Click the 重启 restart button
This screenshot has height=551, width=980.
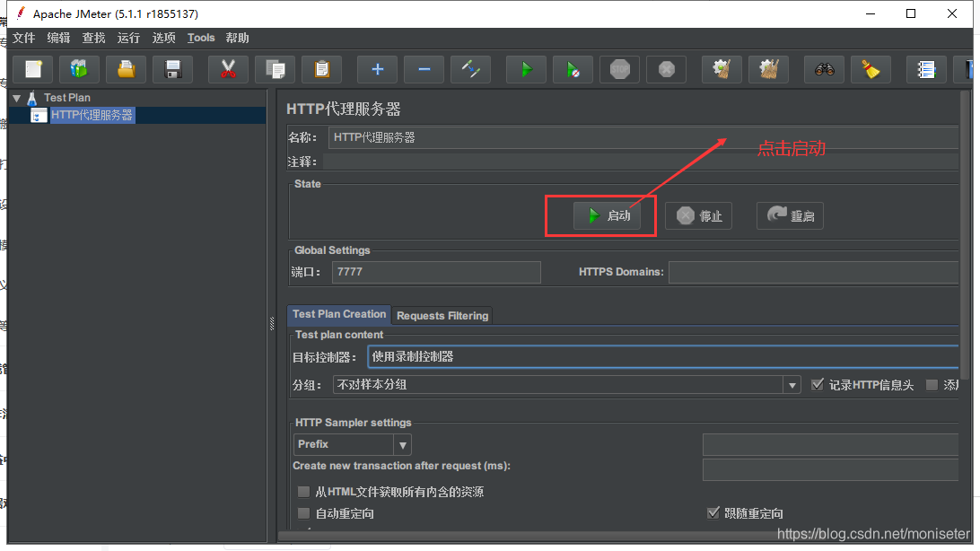(790, 215)
